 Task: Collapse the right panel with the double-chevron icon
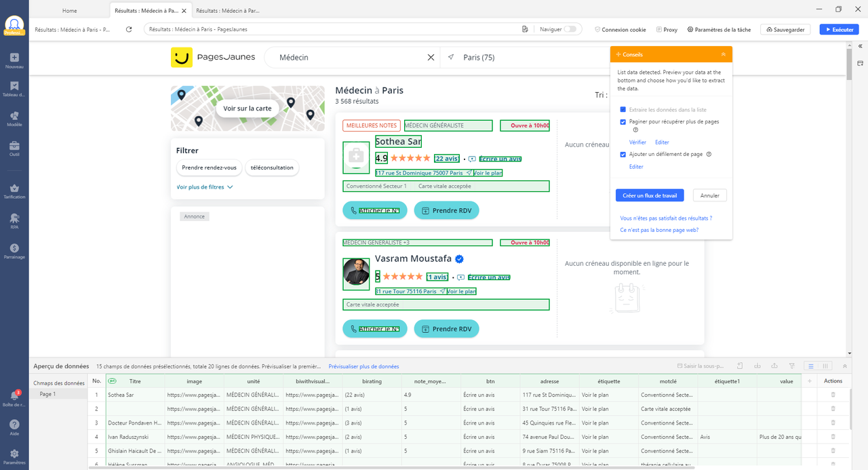tap(860, 47)
